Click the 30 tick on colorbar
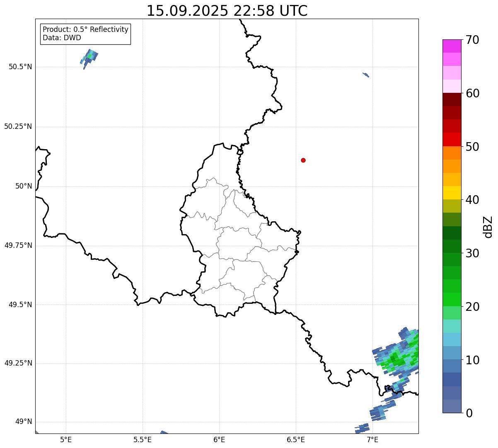498x448 pixels. point(472,253)
